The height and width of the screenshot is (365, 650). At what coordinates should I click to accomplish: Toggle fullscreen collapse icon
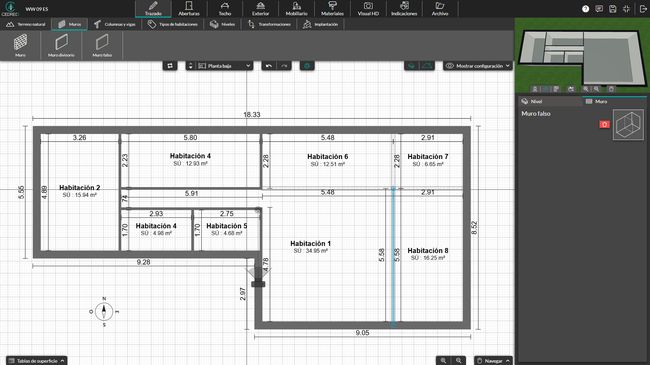[x=626, y=9]
